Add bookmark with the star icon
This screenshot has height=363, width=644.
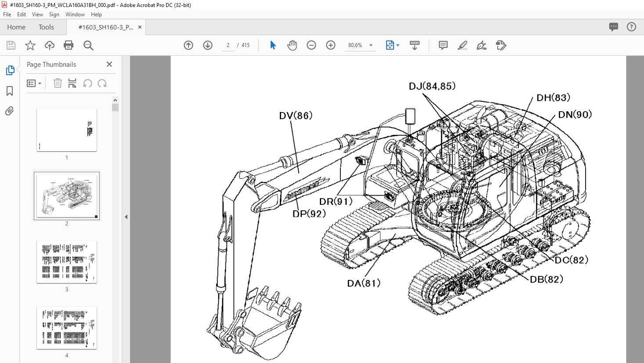click(30, 45)
